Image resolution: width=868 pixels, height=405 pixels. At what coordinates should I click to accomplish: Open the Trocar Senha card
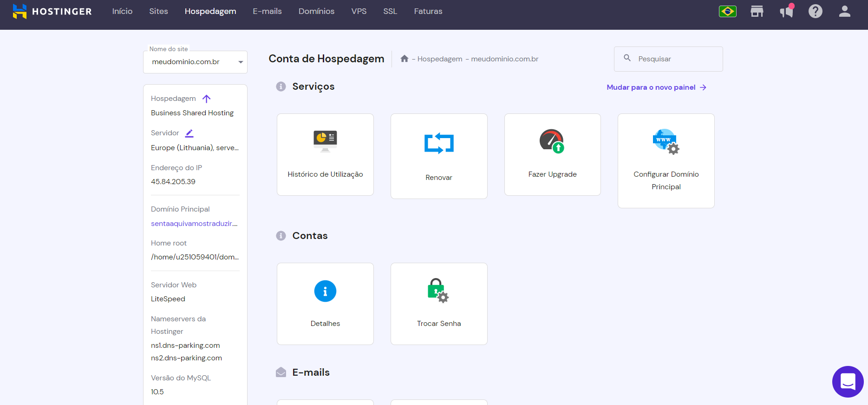tap(439, 304)
